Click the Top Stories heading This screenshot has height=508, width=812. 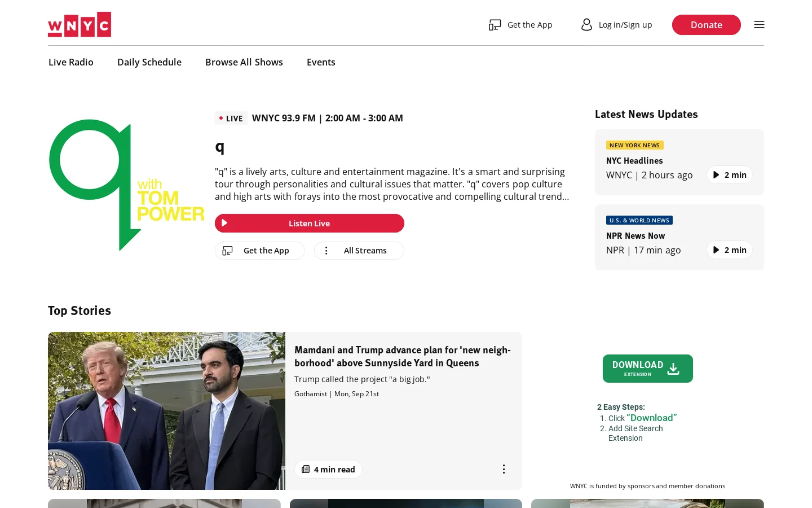pos(80,310)
